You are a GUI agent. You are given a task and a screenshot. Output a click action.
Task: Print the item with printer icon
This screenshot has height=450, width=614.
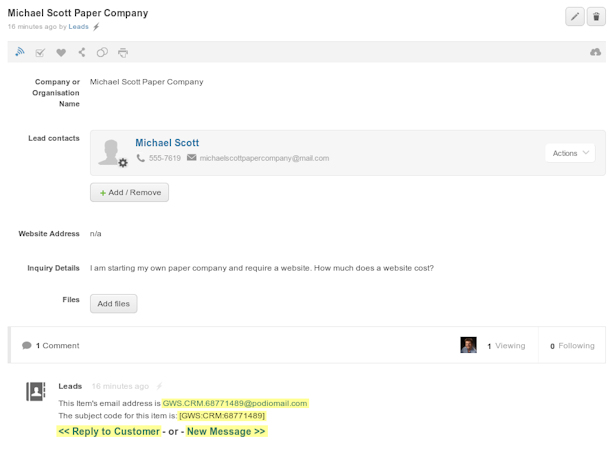123,52
